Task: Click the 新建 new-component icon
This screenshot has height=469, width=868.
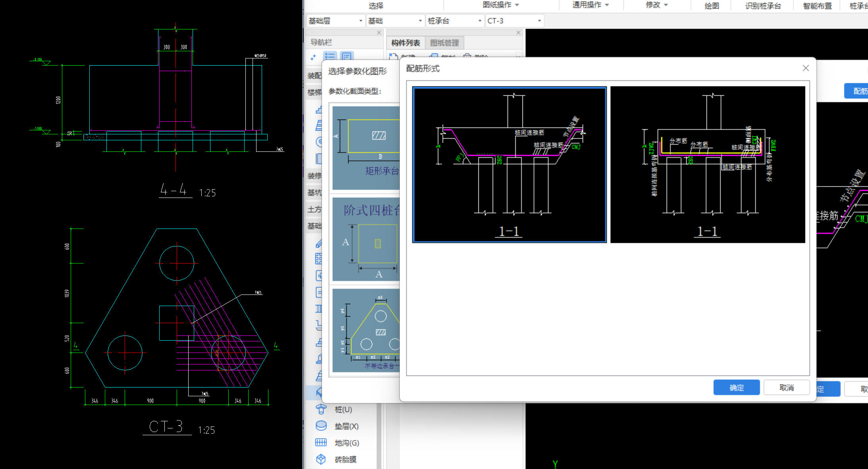Action: pos(393,56)
